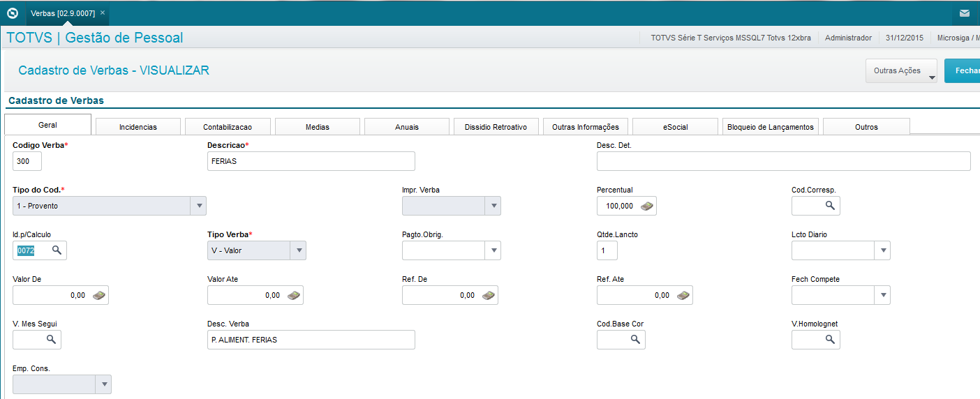Switch to the Contabilizacao tab
Screen dimensions: 980x399
tap(228, 127)
